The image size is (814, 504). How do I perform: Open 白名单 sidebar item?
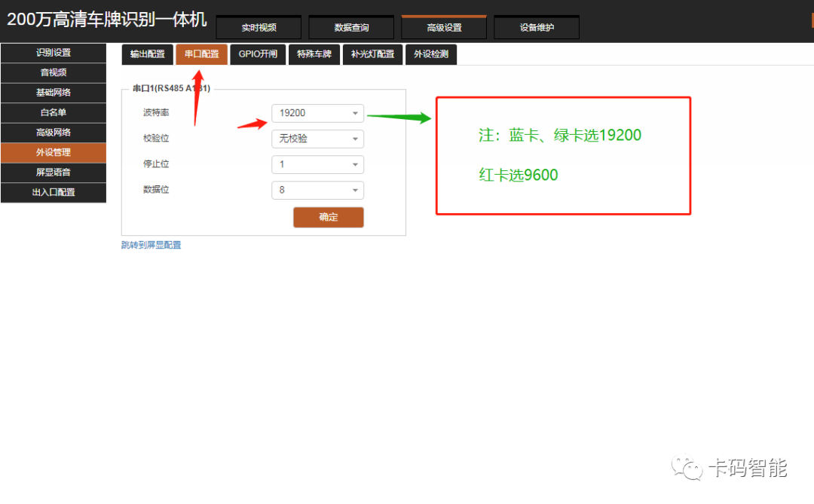54,113
